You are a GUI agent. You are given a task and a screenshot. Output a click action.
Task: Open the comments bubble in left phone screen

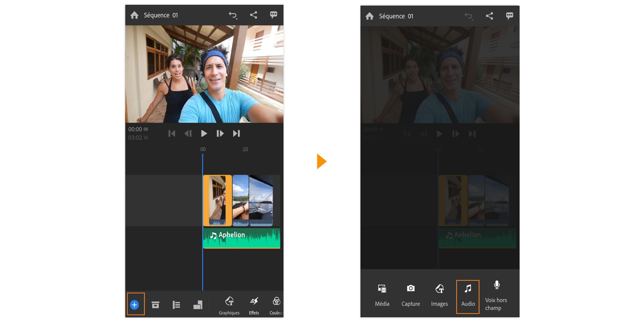point(274,15)
